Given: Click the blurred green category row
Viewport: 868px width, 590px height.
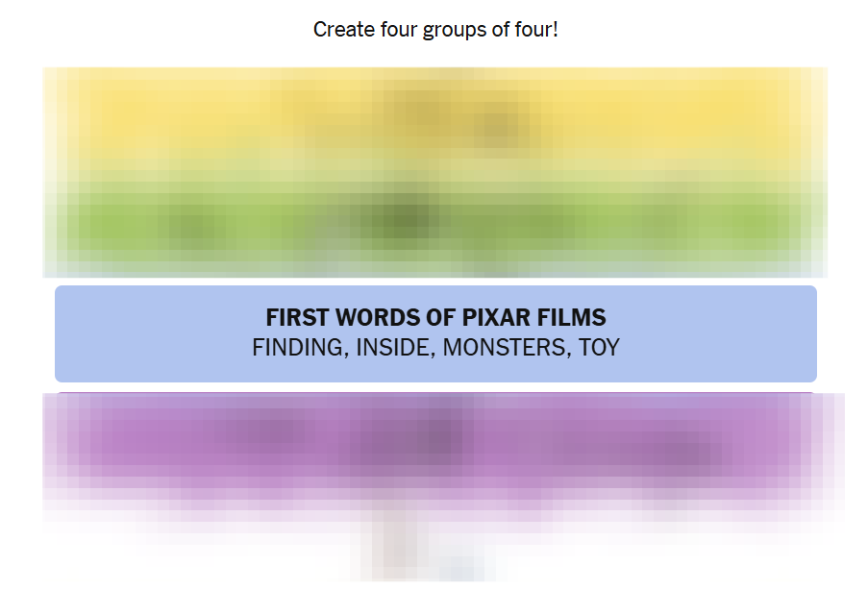Looking at the screenshot, I should click(435, 221).
